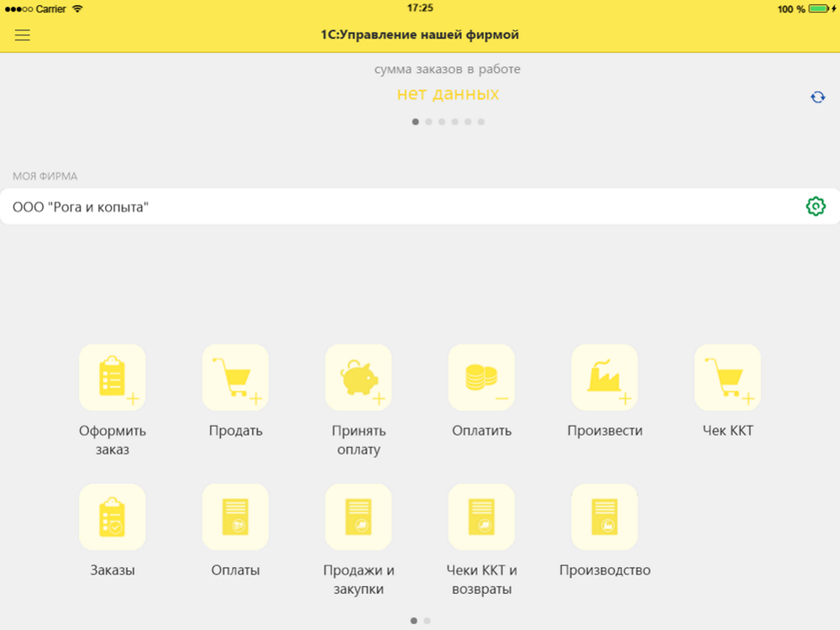Tap the Принять оплату piggy bank icon
This screenshot has width=840, height=630.
[x=359, y=377]
